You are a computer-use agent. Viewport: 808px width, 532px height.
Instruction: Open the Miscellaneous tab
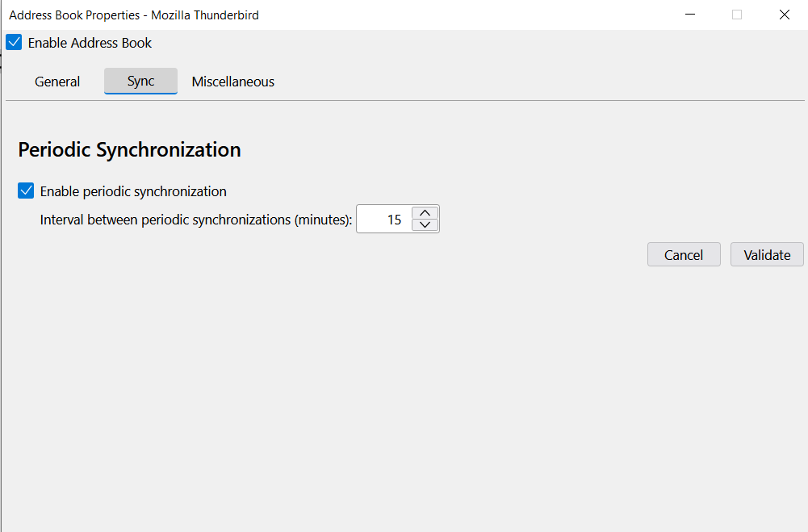(233, 82)
